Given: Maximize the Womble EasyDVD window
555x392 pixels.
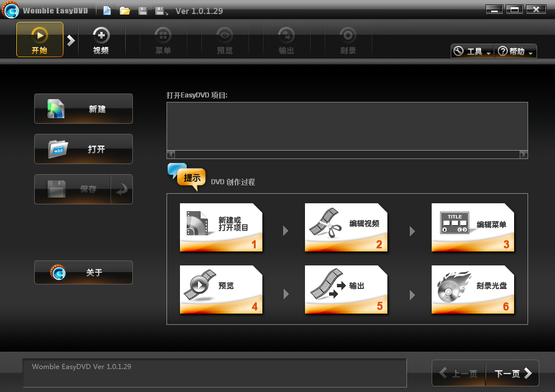Looking at the screenshot, I should [x=515, y=10].
